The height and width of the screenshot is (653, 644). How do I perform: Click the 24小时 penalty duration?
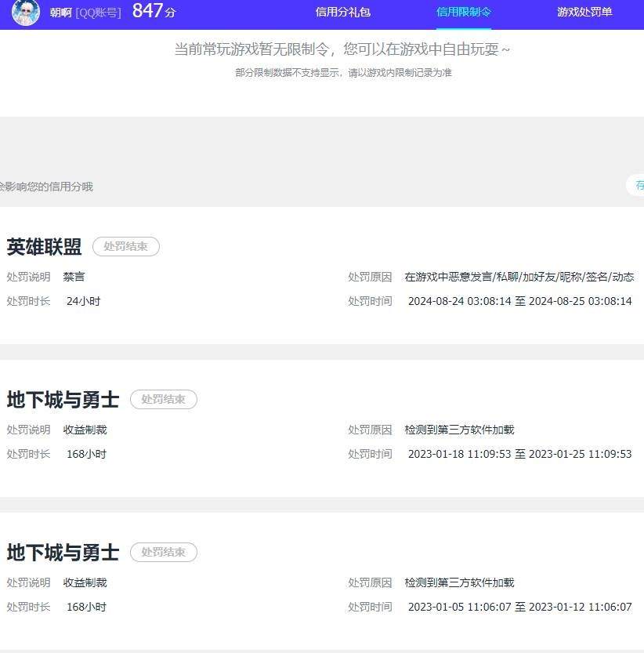click(83, 301)
